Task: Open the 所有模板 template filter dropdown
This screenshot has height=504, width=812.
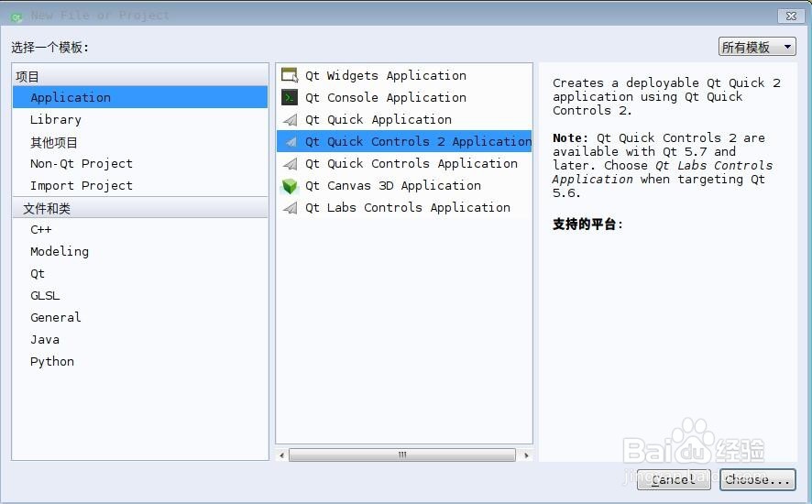Action: 757,47
